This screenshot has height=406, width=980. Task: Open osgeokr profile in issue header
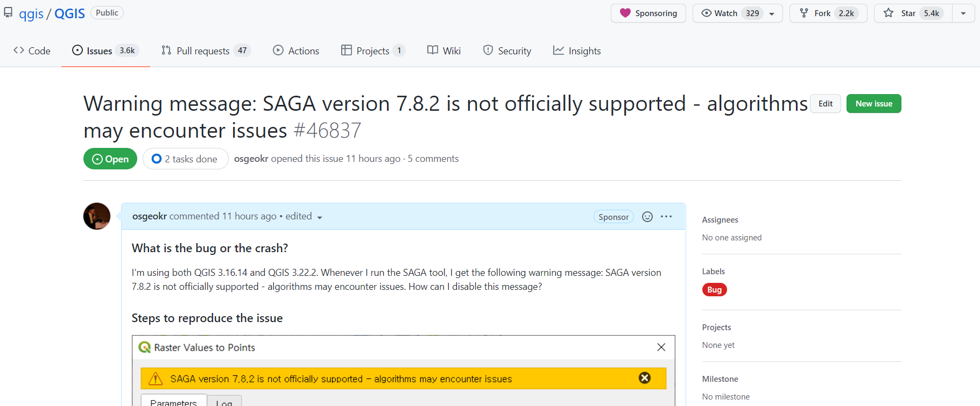[251, 159]
